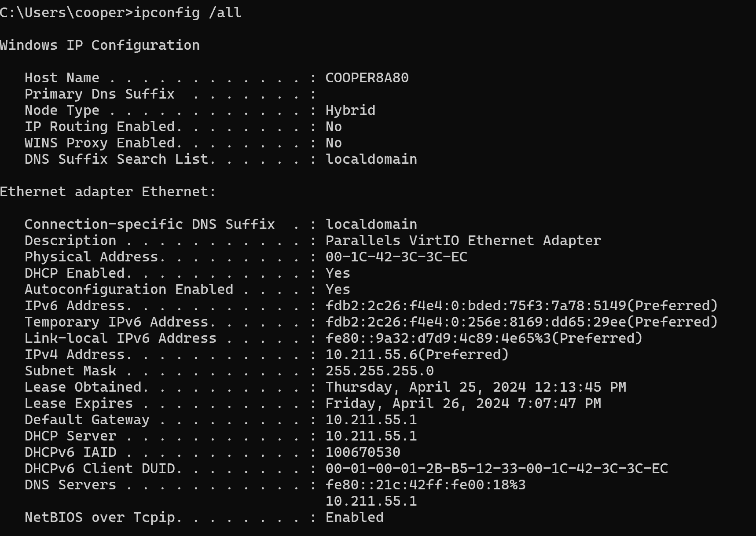Click the DNS Suffix Search List value
Image resolution: width=756 pixels, height=536 pixels.
point(371,159)
